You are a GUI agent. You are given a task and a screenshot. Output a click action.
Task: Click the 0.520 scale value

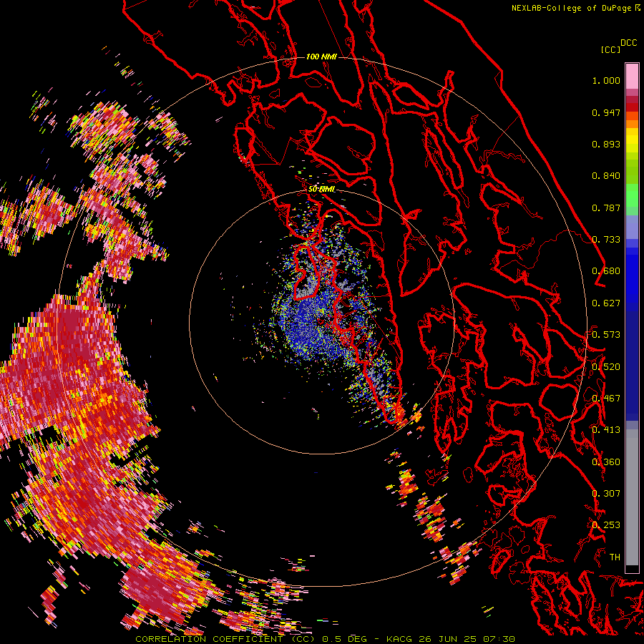click(606, 367)
